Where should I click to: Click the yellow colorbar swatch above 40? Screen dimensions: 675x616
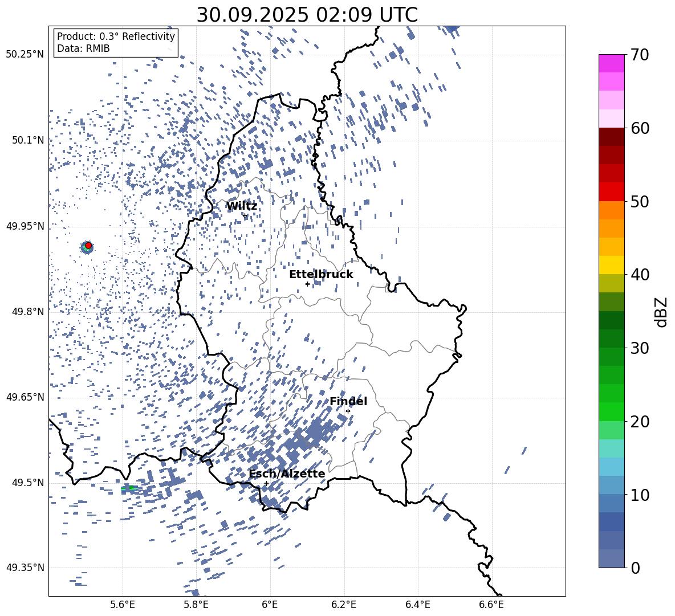tap(612, 265)
